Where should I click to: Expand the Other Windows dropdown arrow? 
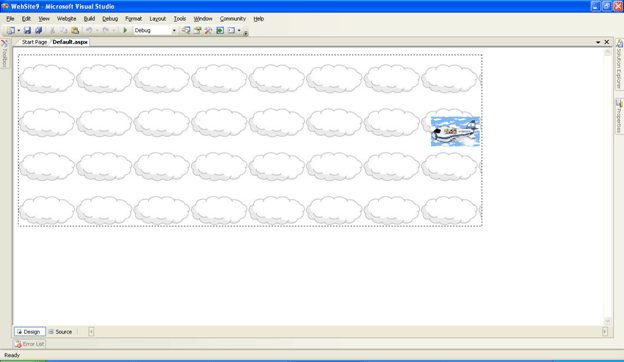pos(239,30)
